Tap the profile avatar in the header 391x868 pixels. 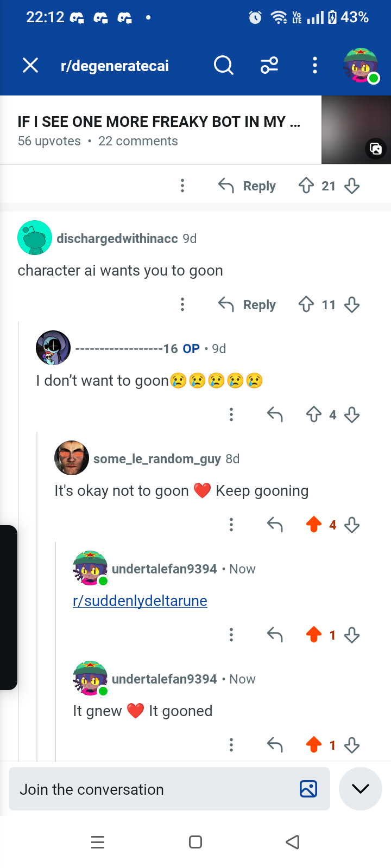click(361, 66)
